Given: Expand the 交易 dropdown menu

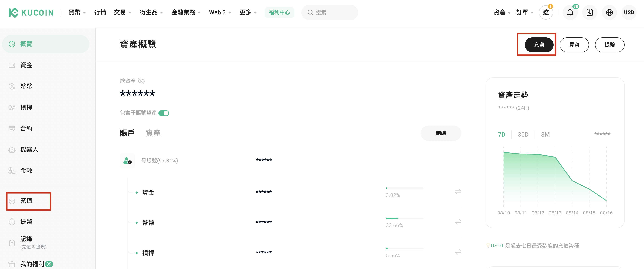Looking at the screenshot, I should point(123,12).
